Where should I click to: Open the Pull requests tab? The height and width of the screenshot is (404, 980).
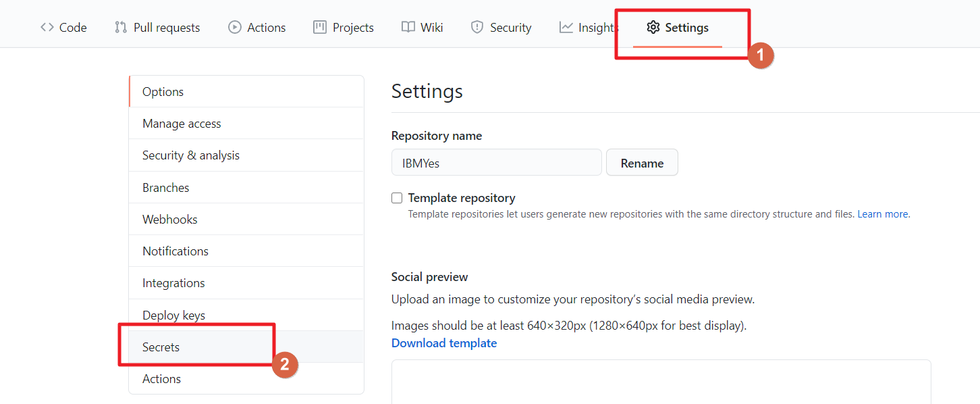coord(166,28)
